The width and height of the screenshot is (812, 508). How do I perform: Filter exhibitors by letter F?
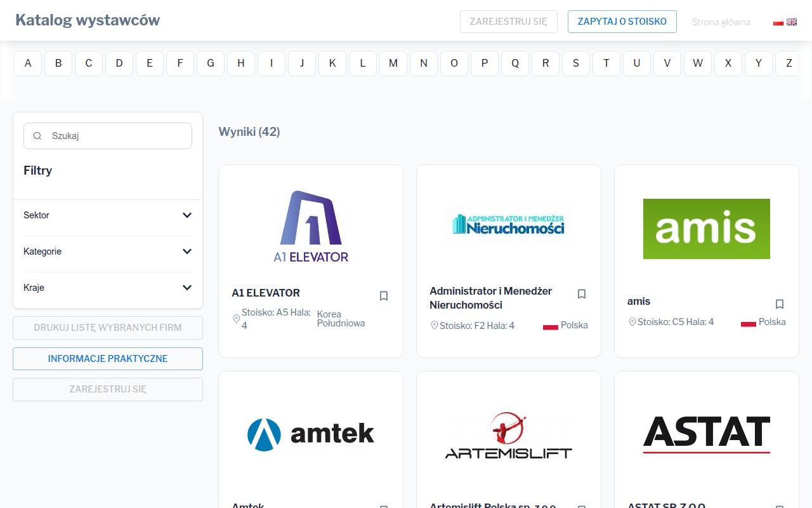click(x=180, y=63)
